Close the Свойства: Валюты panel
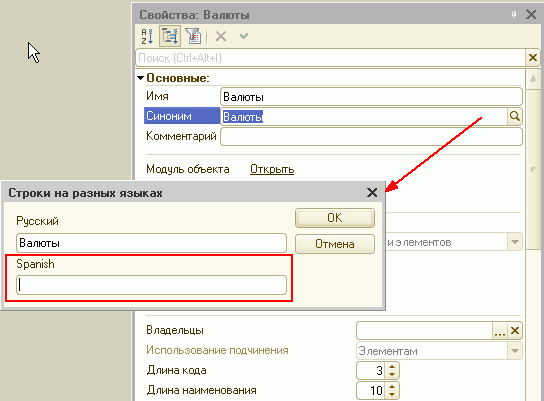 (531, 15)
